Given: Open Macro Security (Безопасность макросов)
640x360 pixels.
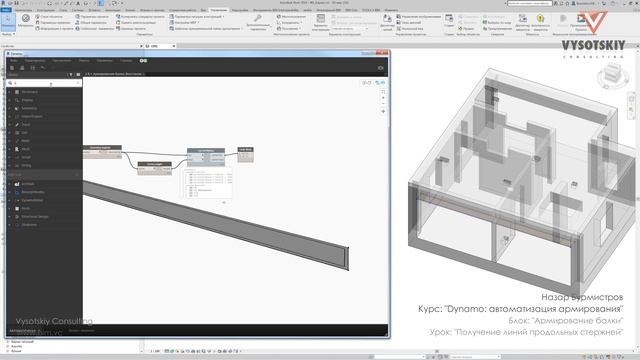Looking at the screenshot, I should (540, 22).
